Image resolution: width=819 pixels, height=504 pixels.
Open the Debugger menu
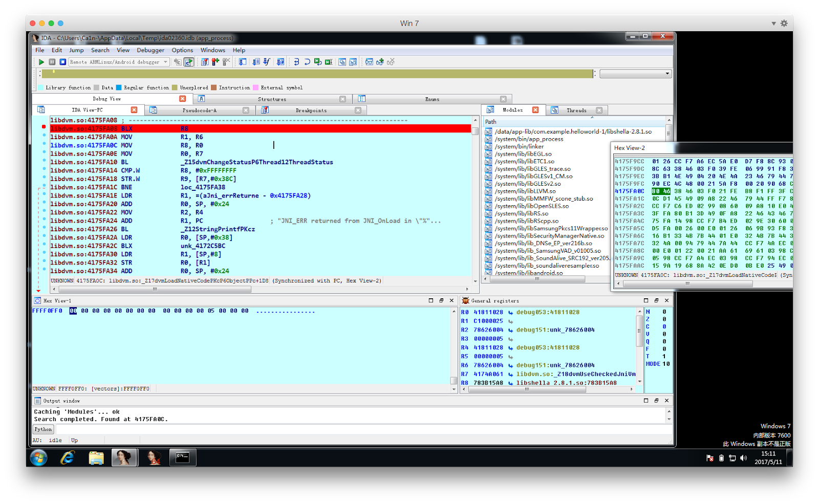pyautogui.click(x=150, y=50)
